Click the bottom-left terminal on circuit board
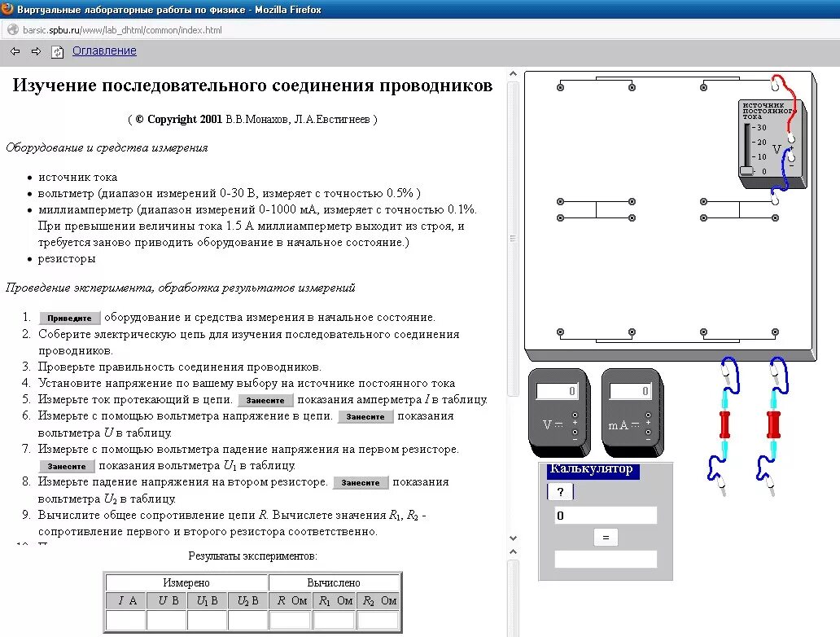The image size is (840, 637). (x=560, y=332)
